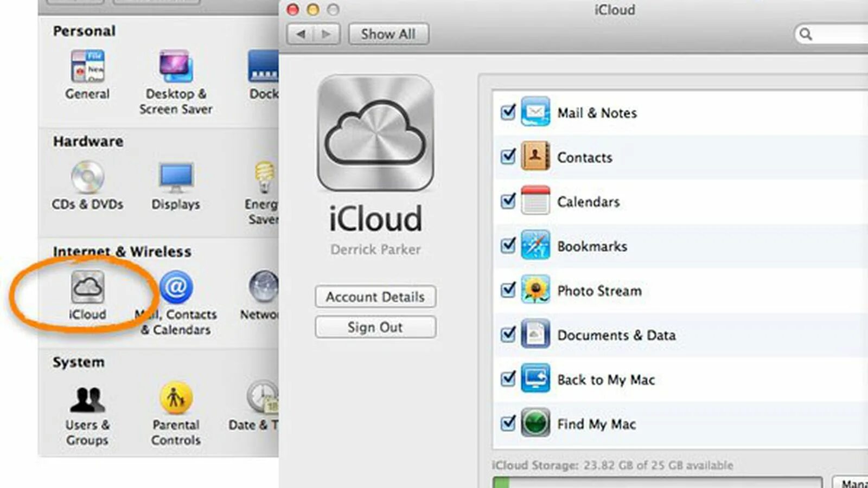Open Dock preferences icon
The width and height of the screenshot is (868, 488).
[x=264, y=67]
